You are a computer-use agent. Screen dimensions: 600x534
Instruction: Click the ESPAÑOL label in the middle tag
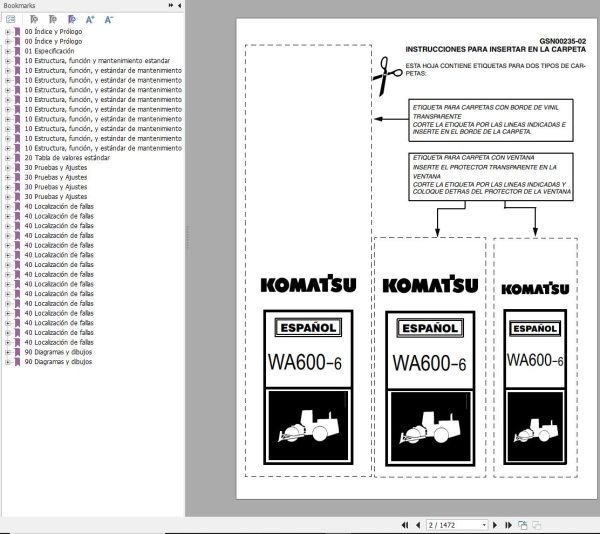(x=430, y=328)
